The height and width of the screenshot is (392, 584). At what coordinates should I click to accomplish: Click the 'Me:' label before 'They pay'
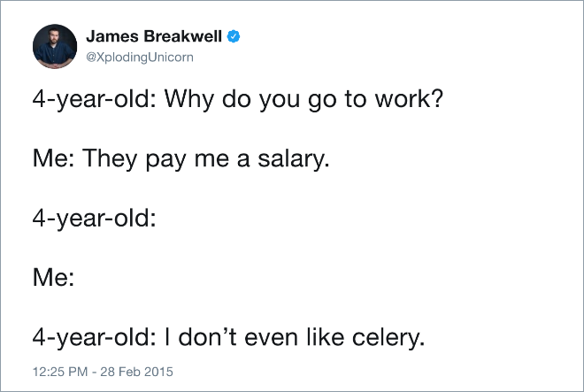coord(54,158)
